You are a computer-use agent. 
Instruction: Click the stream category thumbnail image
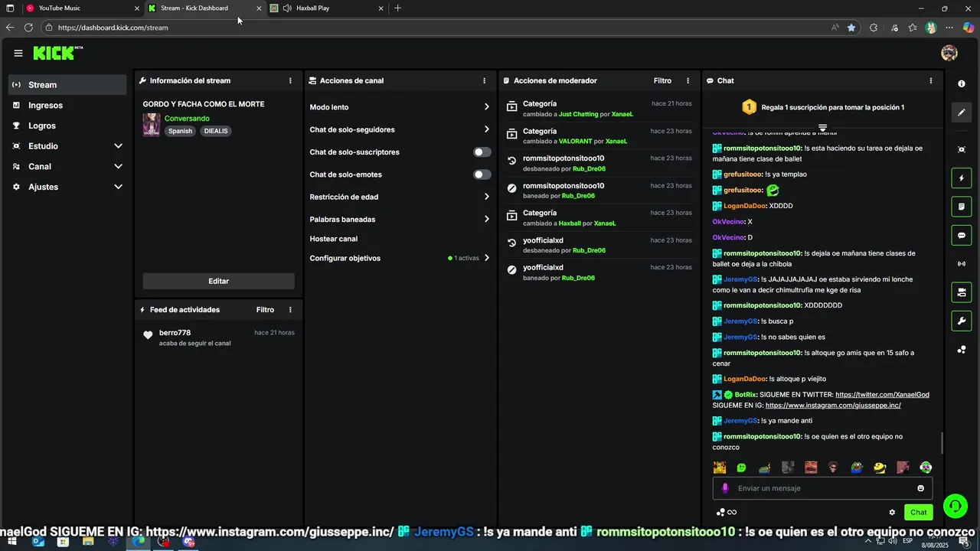pos(152,125)
